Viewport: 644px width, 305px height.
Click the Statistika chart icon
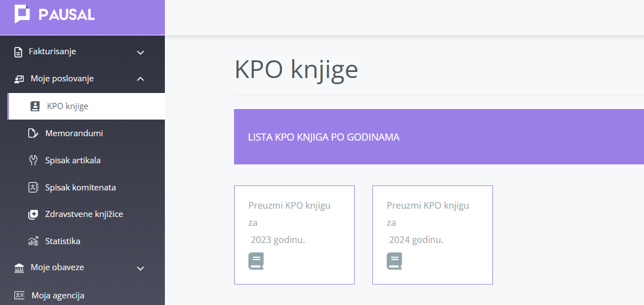click(33, 241)
